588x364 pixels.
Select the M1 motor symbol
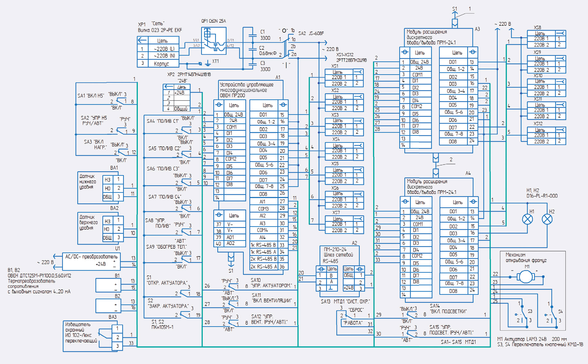(526, 277)
